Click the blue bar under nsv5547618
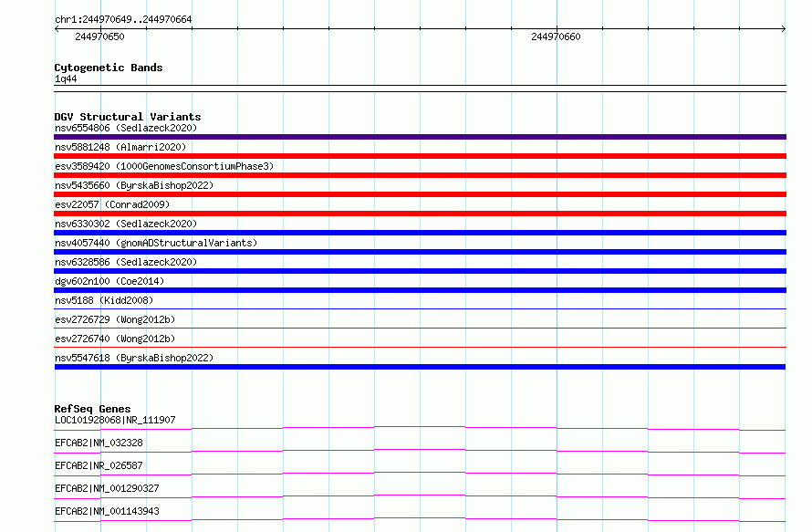Screen dimensions: 812x532 click(420, 367)
